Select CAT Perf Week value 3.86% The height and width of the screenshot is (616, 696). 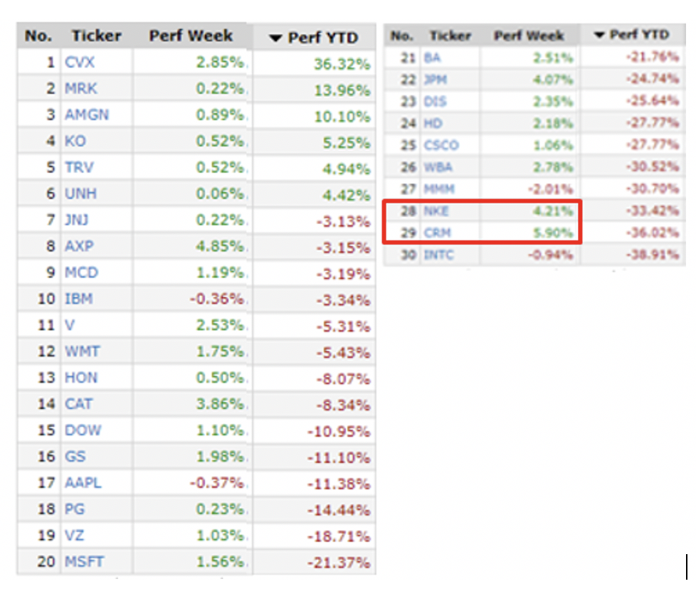pyautogui.click(x=220, y=404)
